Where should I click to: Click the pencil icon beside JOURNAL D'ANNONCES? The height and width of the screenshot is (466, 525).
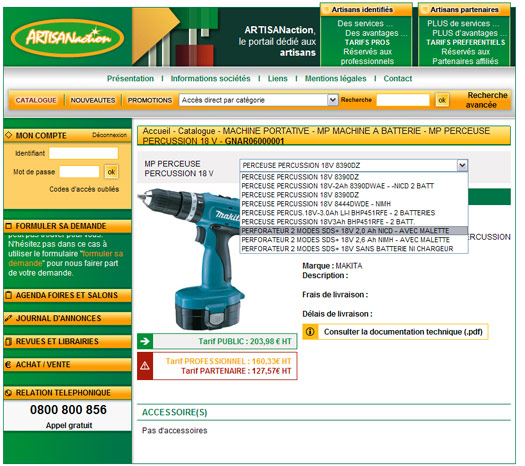click(8, 318)
